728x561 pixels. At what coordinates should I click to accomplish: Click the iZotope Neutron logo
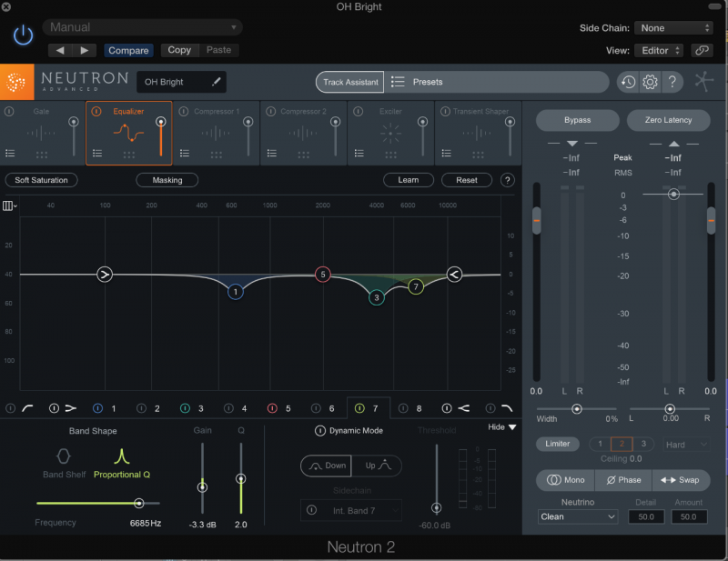click(16, 82)
